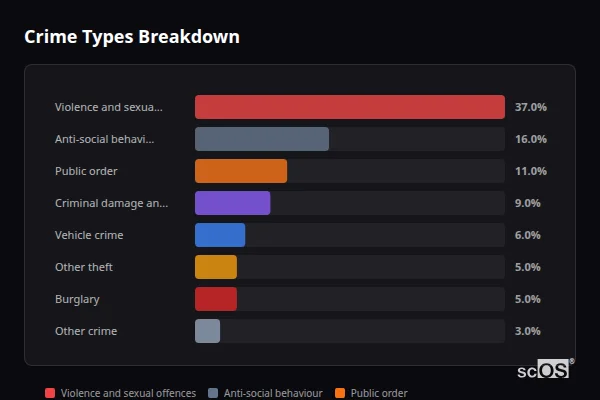Click the Vehicle crime row label
Screen dimensions: 600x400
[89, 235]
